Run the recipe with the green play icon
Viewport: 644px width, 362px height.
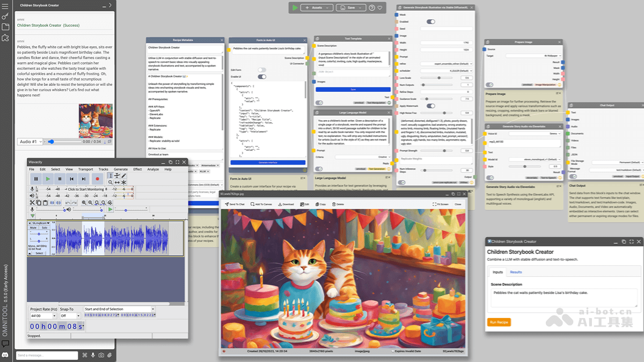(x=295, y=8)
